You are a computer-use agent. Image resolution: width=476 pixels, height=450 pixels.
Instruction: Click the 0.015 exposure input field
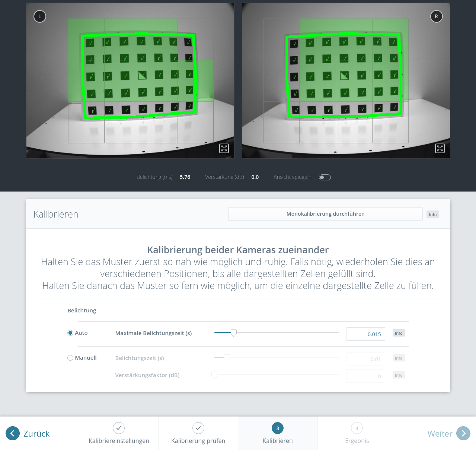(365, 334)
